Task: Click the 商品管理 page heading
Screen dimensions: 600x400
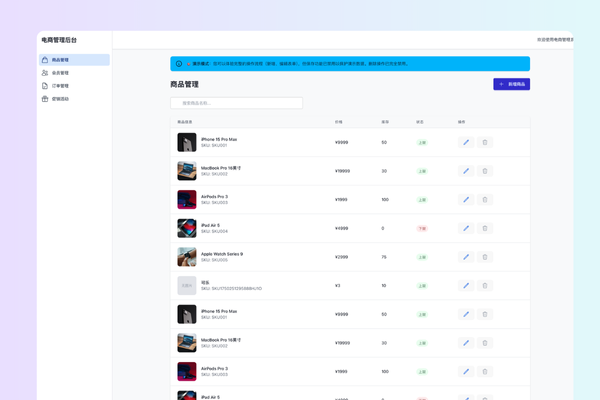Action: pyautogui.click(x=184, y=84)
